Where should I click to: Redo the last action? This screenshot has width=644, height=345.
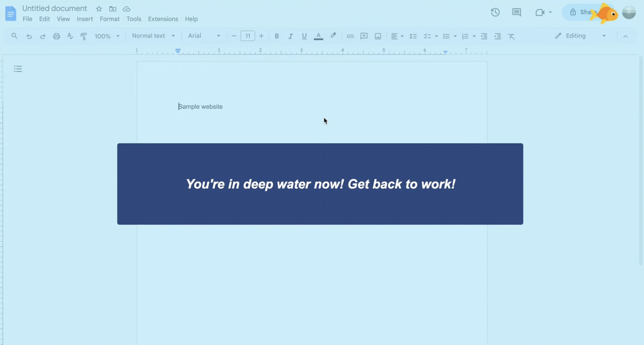tap(43, 36)
